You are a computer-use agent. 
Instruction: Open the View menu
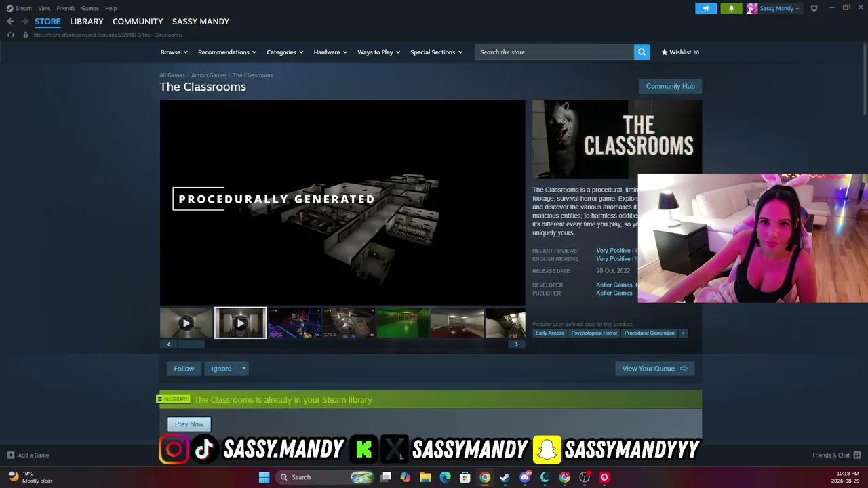44,8
